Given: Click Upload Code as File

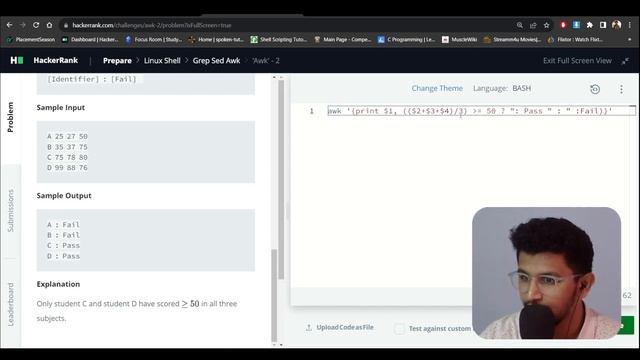Looking at the screenshot, I should pyautogui.click(x=340, y=327).
